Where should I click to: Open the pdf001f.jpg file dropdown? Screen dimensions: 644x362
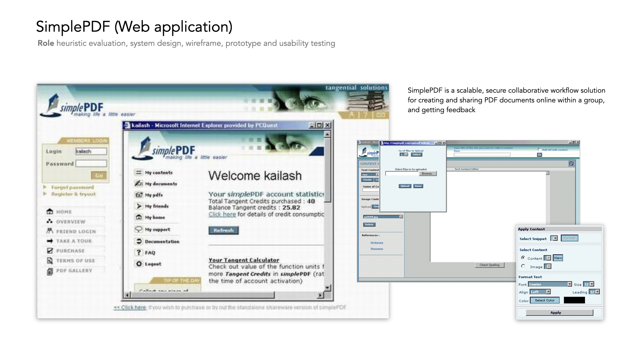[x=401, y=216]
